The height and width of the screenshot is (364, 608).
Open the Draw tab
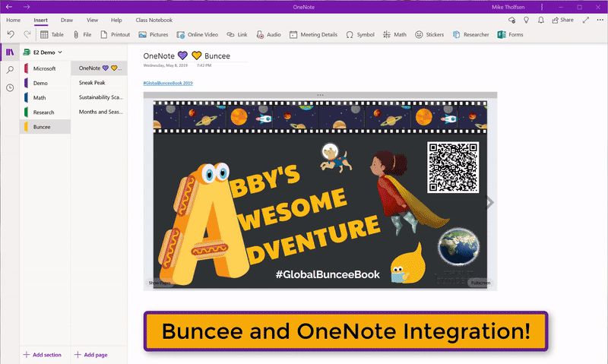click(x=67, y=21)
